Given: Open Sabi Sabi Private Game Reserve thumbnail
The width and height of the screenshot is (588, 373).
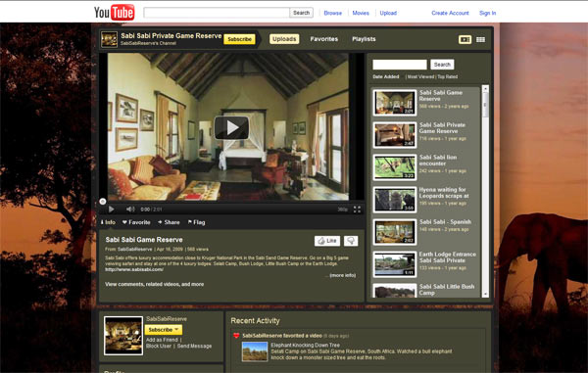Looking at the screenshot, I should [395, 135].
